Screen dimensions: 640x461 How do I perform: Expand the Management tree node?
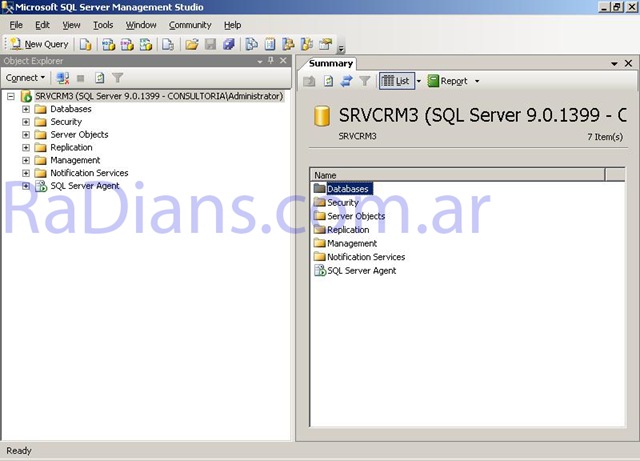pyautogui.click(x=26, y=160)
